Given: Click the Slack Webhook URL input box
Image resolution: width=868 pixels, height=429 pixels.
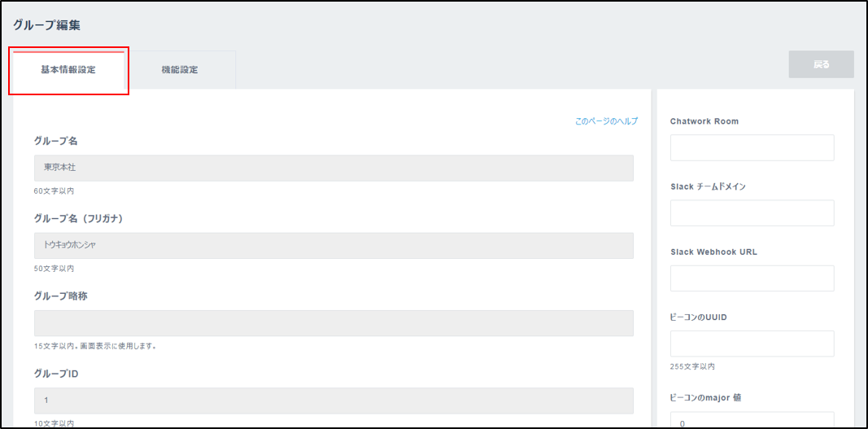Looking at the screenshot, I should click(x=752, y=278).
